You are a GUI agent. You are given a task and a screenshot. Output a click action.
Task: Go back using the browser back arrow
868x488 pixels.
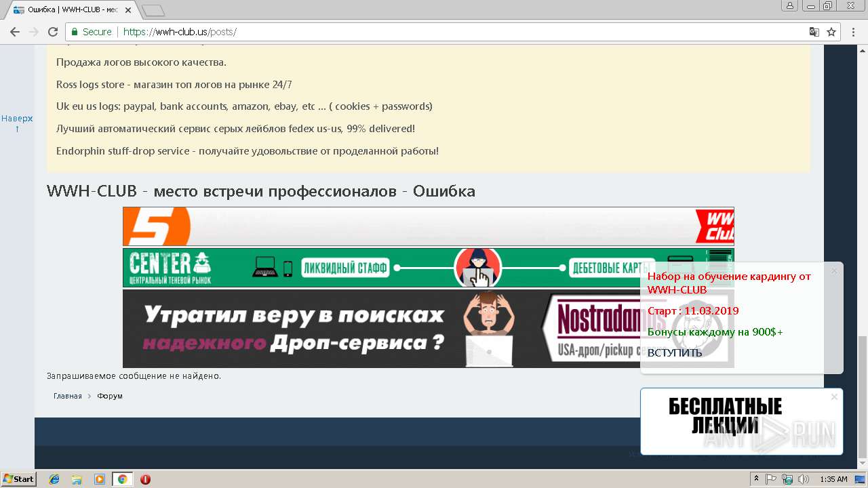14,32
